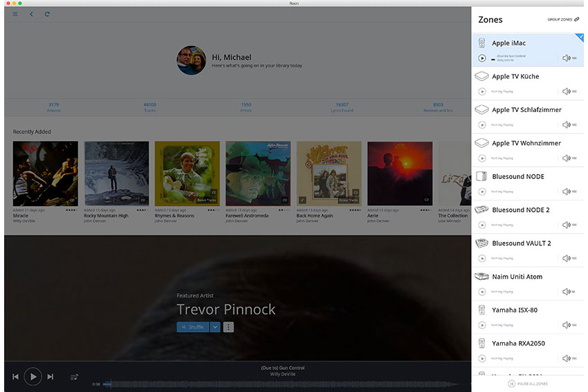The width and height of the screenshot is (588, 392).
Task: Play the Apple TV Schlafzimmer zone
Action: point(482,125)
